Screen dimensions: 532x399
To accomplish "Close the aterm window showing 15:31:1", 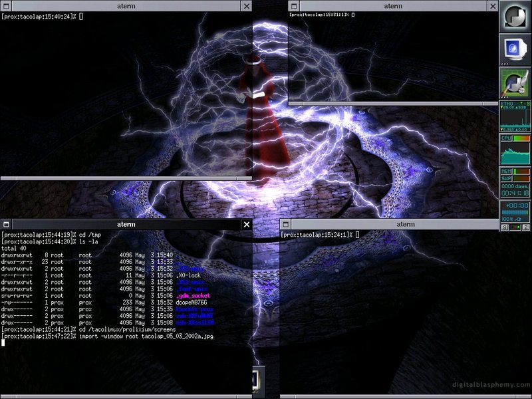I will 493,6.
